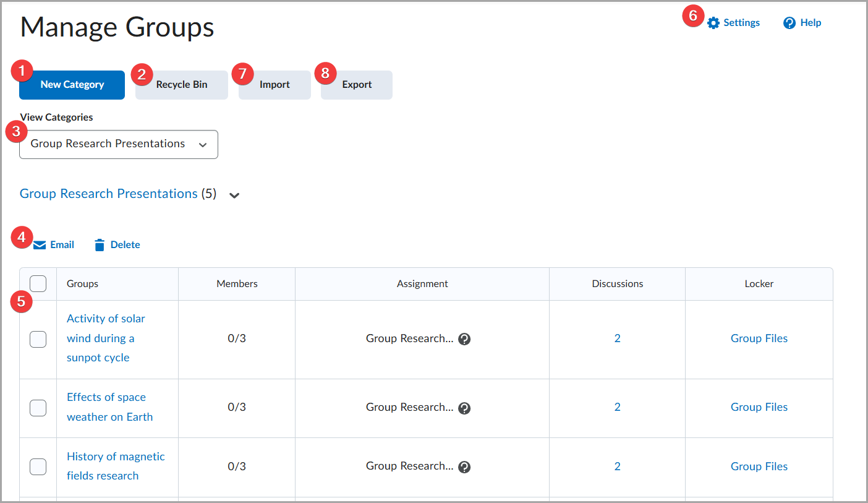This screenshot has width=868, height=503.
Task: Click the Import button
Action: click(274, 85)
